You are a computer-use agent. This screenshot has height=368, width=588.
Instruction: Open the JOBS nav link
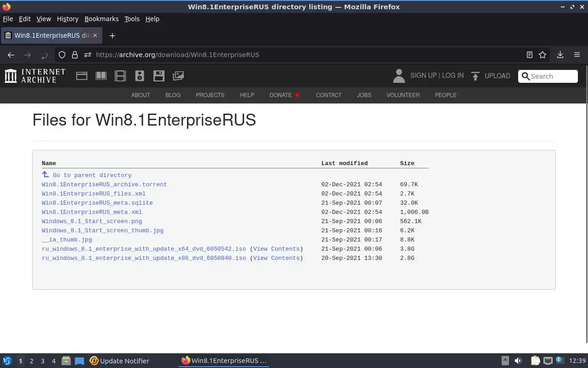pyautogui.click(x=364, y=95)
